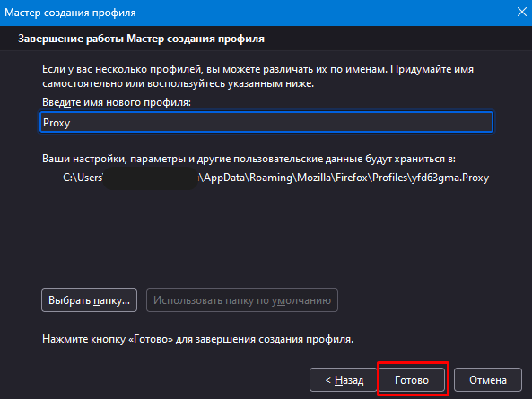Image resolution: width=532 pixels, height=399 pixels.
Task: Finish profile creation with Готово
Action: [412, 379]
